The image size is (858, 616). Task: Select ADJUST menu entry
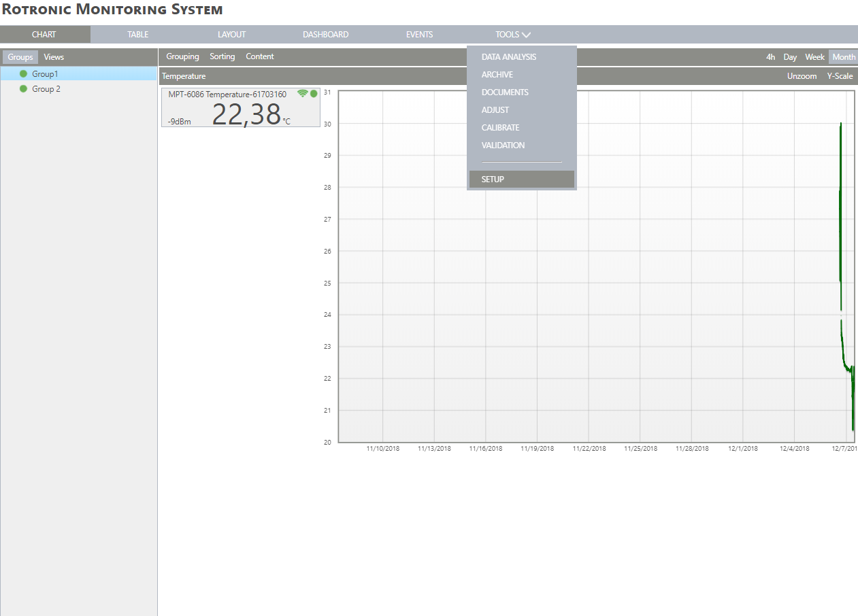pyautogui.click(x=522, y=110)
